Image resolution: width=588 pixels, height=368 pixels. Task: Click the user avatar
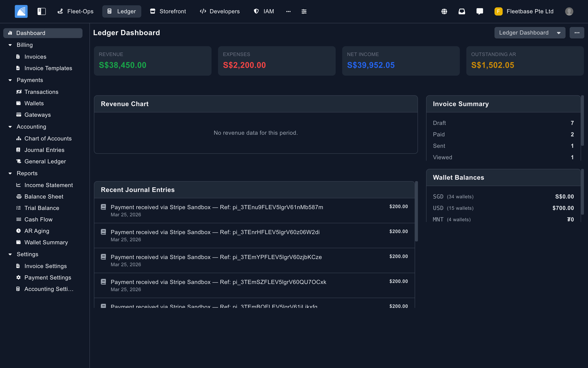click(x=569, y=11)
